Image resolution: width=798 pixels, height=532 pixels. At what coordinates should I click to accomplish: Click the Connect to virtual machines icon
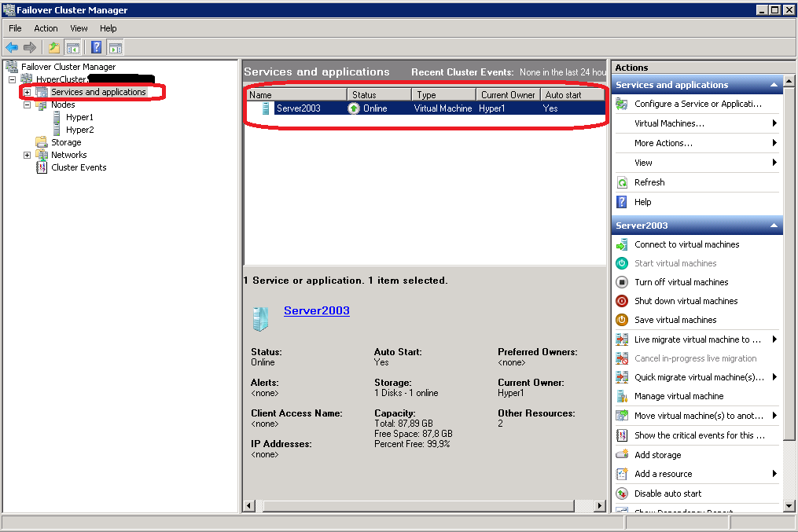622,244
